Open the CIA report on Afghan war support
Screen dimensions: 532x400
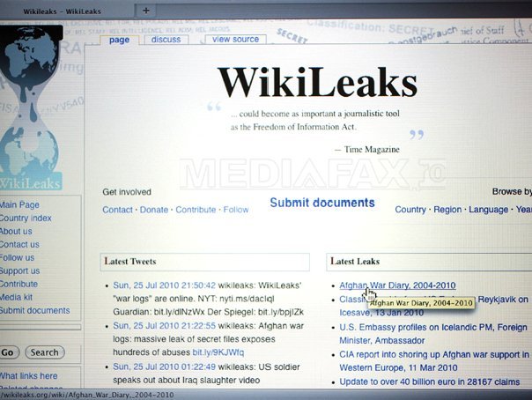click(x=434, y=361)
